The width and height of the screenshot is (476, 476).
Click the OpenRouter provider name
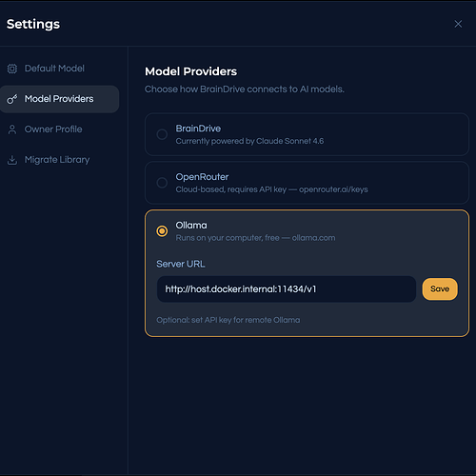tap(202, 177)
